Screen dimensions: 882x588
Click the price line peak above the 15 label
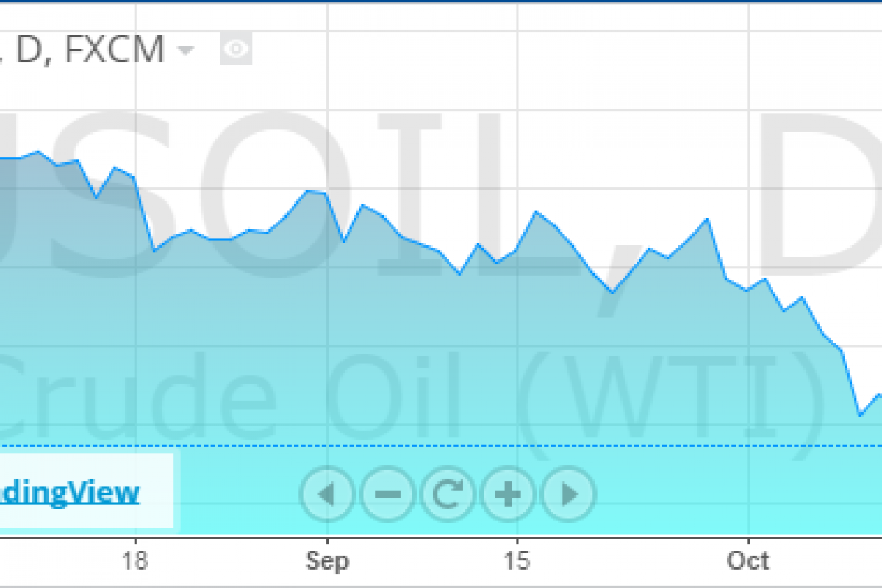[537, 212]
